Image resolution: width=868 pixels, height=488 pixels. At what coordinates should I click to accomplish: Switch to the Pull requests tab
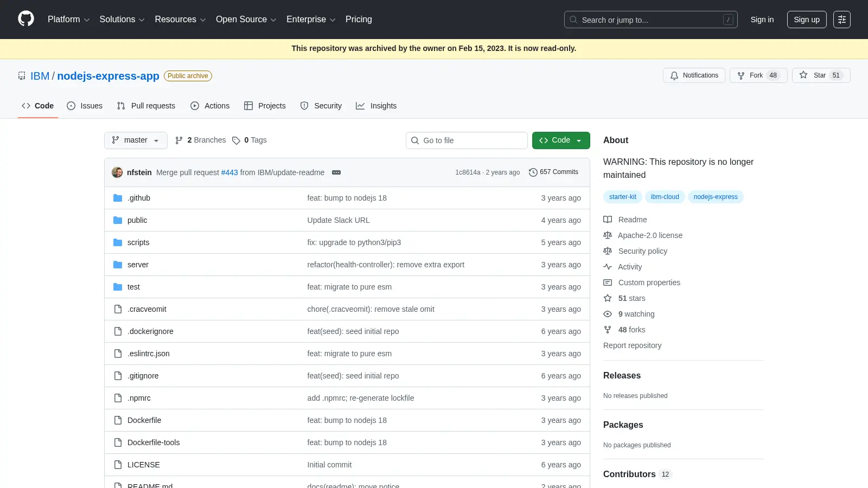(146, 106)
